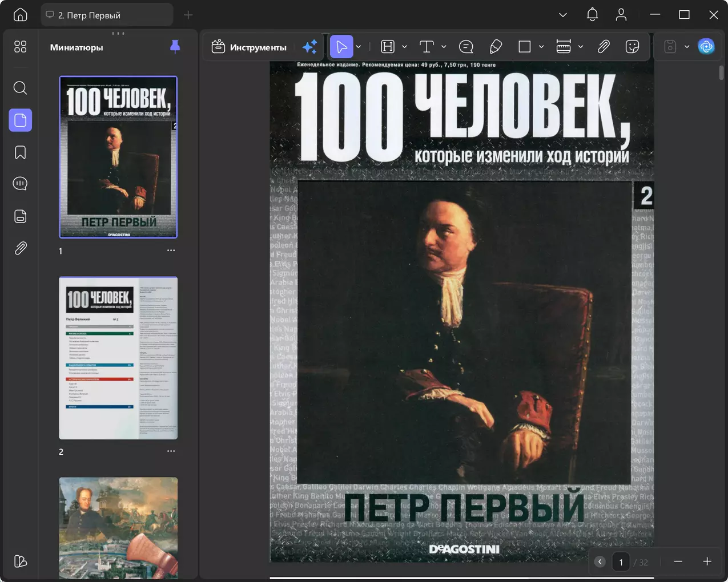Zoom in with the plus button
The image size is (728, 582).
pos(707,562)
